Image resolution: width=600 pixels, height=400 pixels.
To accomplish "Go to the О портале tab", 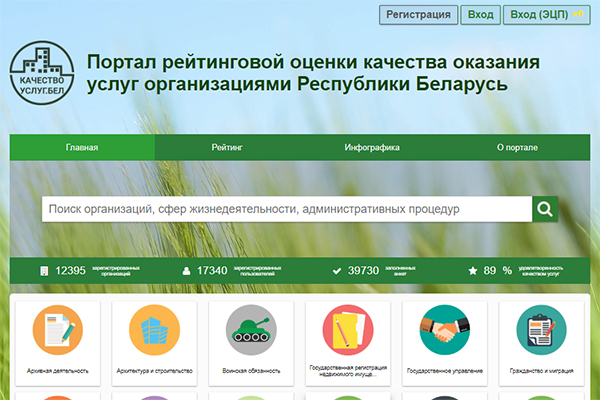I will coord(517,147).
